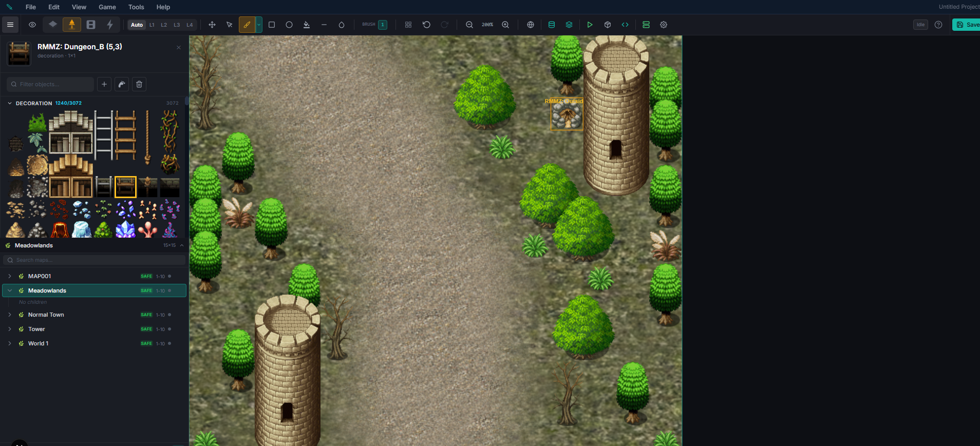Start playtest with the play button
The height and width of the screenshot is (446, 980).
click(x=590, y=25)
